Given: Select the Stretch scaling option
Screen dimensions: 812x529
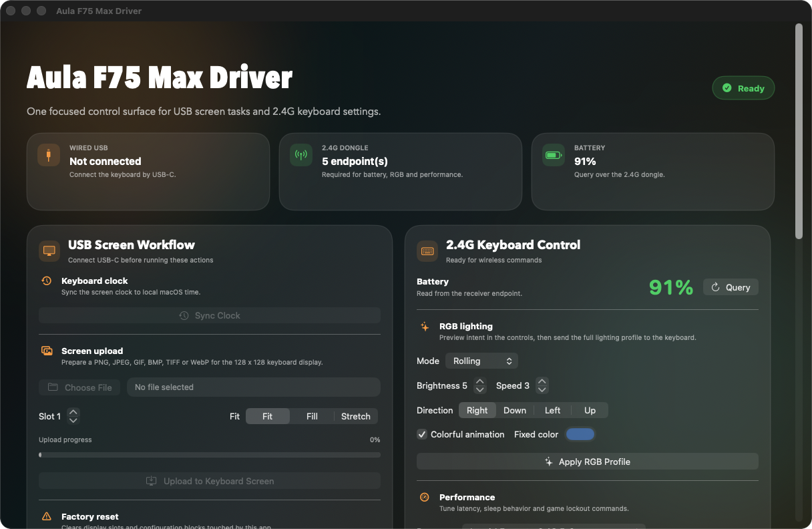Looking at the screenshot, I should [x=356, y=416].
